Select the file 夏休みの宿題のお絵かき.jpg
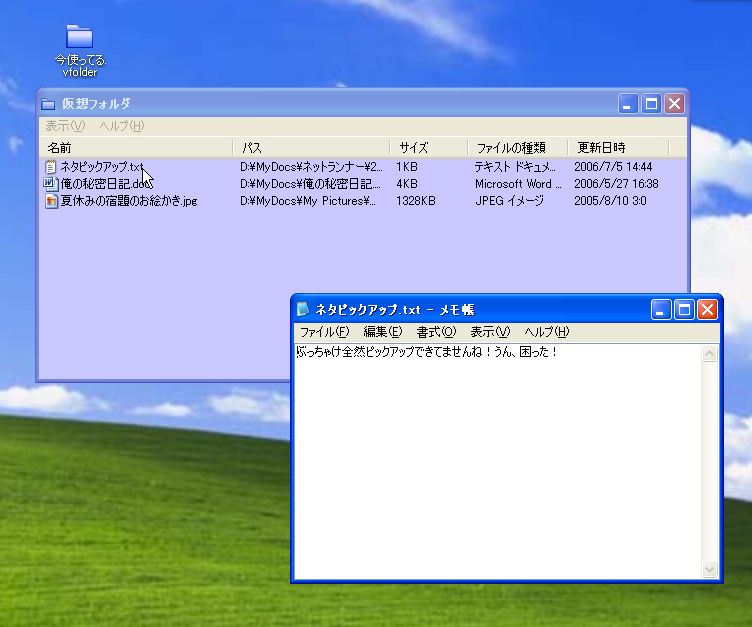Screen dimensions: 752x627 pos(129,201)
